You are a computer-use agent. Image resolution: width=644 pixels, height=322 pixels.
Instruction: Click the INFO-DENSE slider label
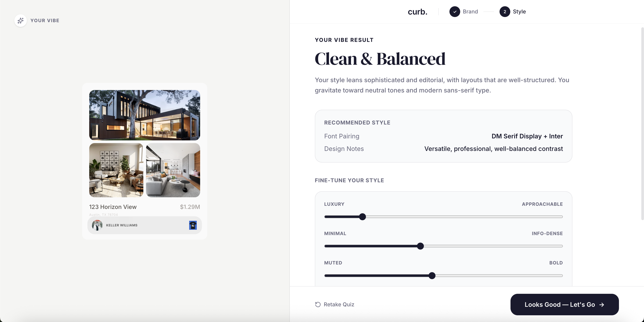tap(547, 233)
